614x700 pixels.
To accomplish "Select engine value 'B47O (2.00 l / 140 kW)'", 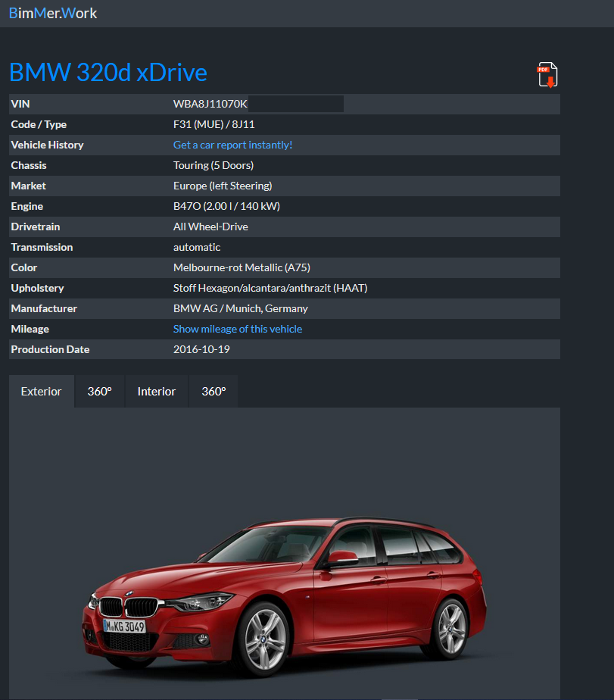I will [226, 206].
